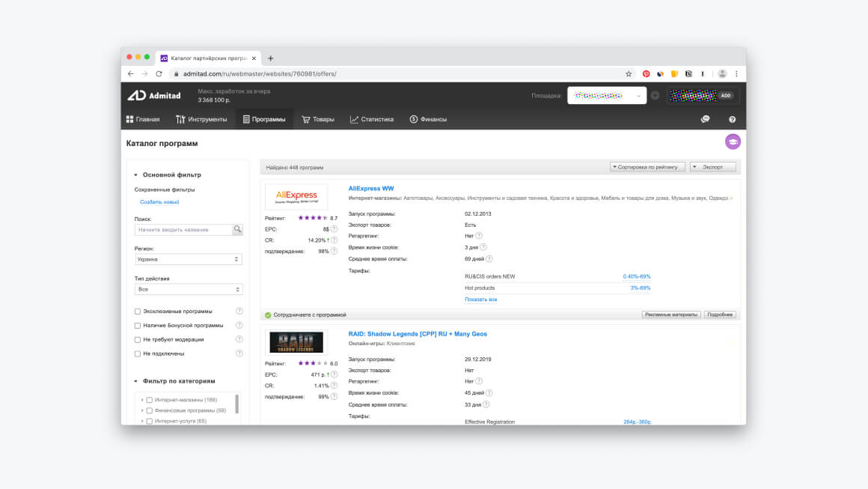The image size is (868, 489).
Task: Collapse the Основной фильтр section
Action: (135, 175)
